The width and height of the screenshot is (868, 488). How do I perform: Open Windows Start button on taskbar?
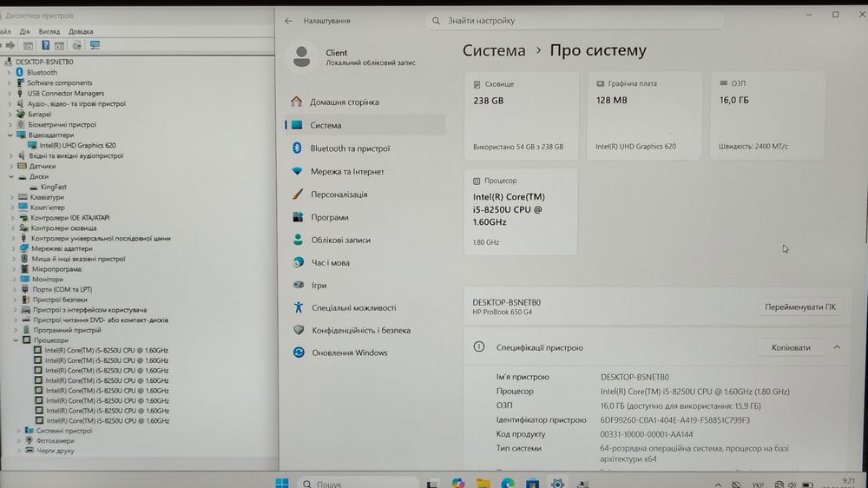pos(282,483)
